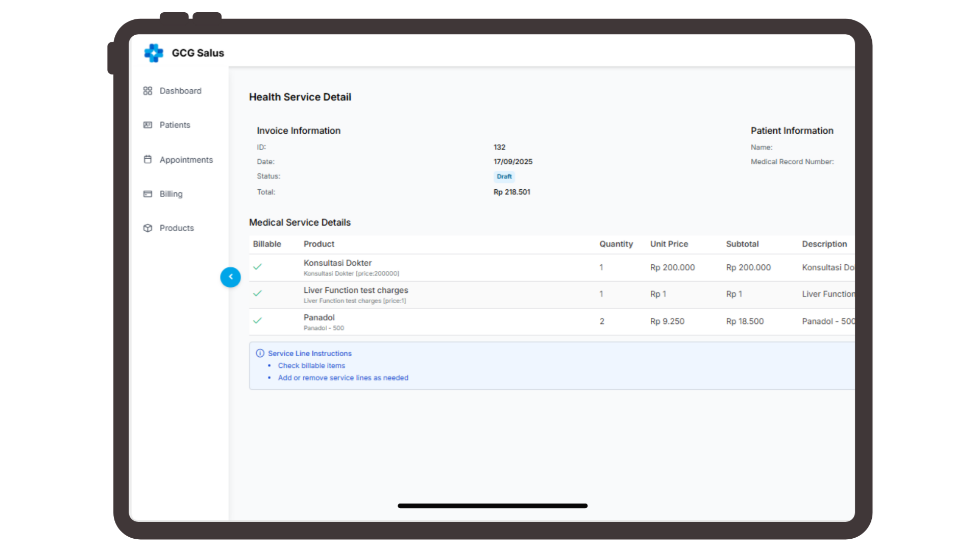
Task: Click the Patients icon in the sidebar
Action: coord(148,125)
